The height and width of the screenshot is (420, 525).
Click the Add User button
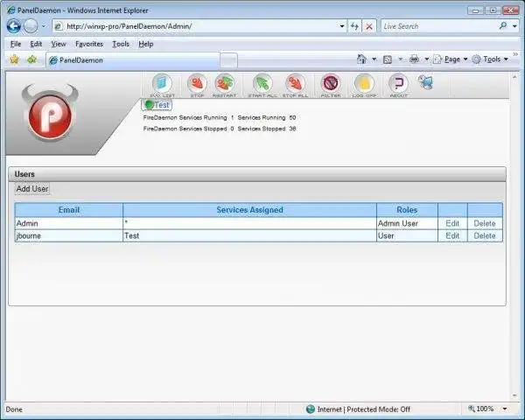pyautogui.click(x=32, y=189)
